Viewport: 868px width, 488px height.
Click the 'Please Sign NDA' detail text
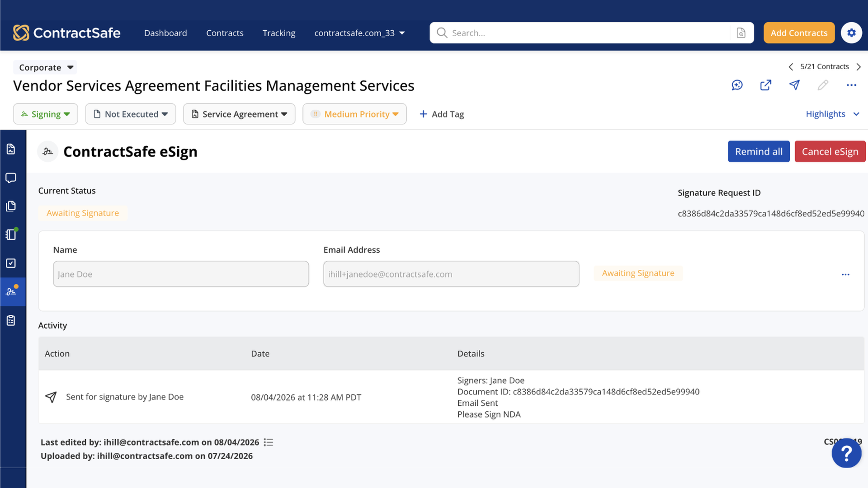[489, 414]
